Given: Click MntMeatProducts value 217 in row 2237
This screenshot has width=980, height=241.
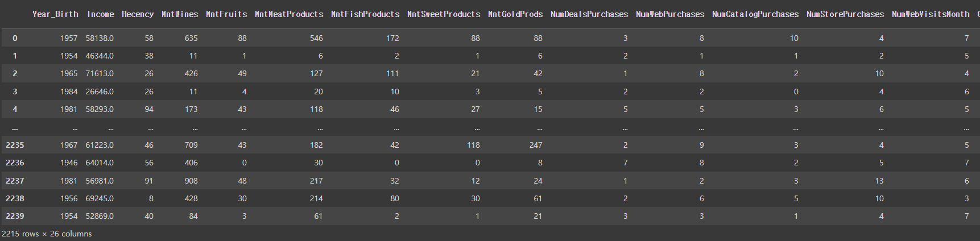Looking at the screenshot, I should (316, 181).
